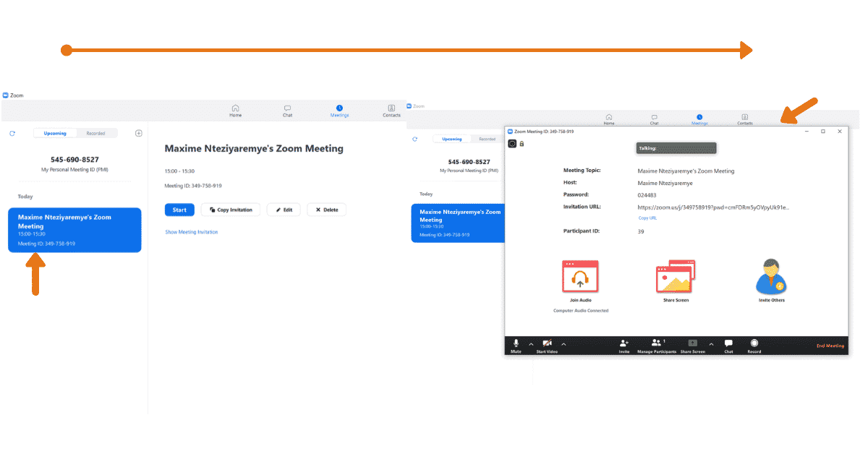Open Chat tab in left Zoom window
Image resolution: width=868 pixels, height=454 pixels.
tap(287, 111)
